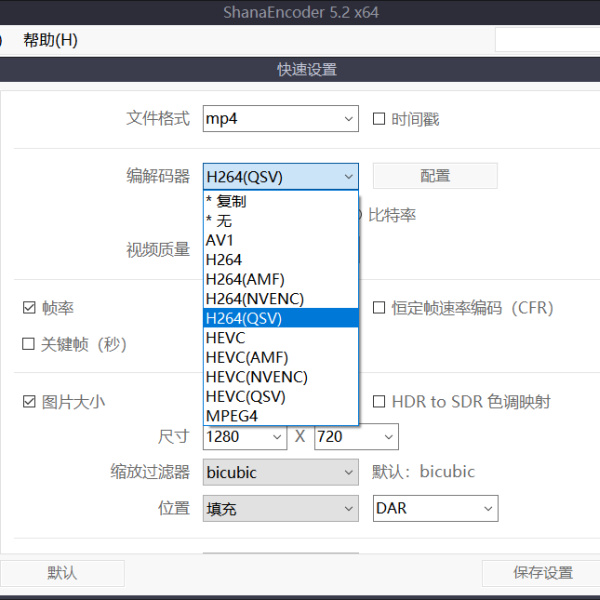Click the 默认 button at bottom left
Image resolution: width=600 pixels, height=600 pixels.
(x=62, y=573)
